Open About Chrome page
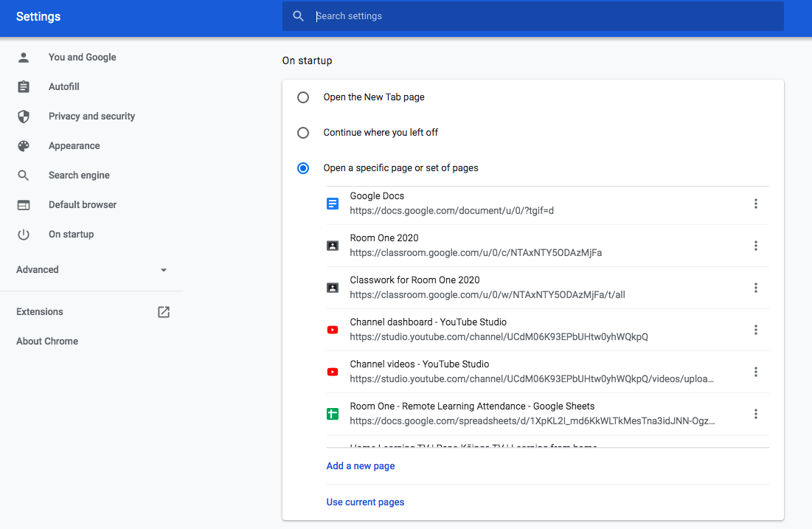This screenshot has height=529, width=812. click(47, 341)
